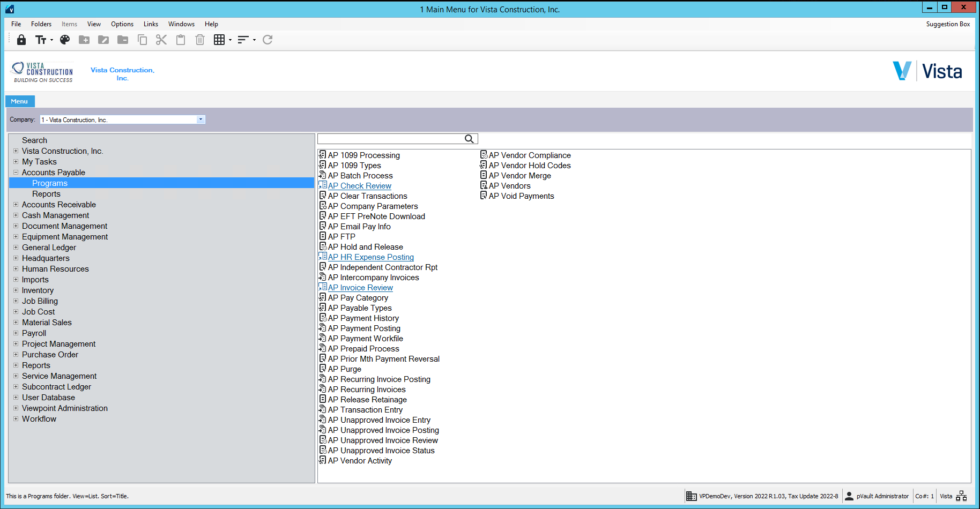Click the network icon in the status bar
The height and width of the screenshot is (509, 980).
[961, 496]
